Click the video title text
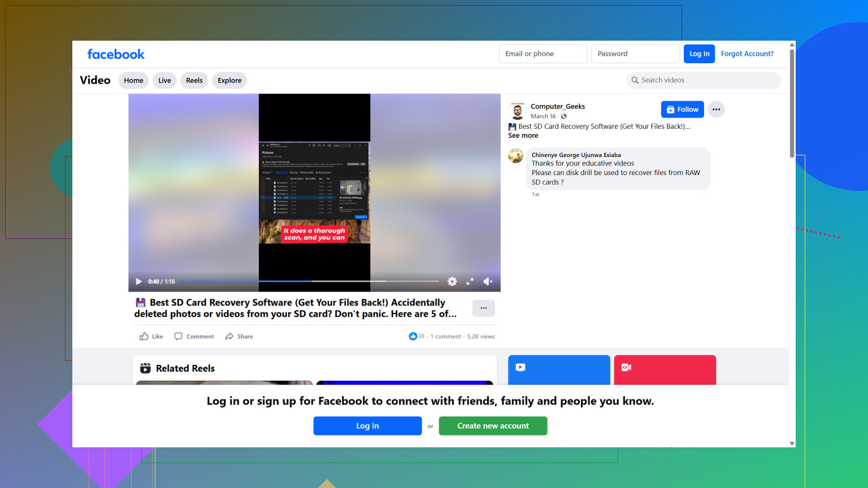The image size is (868, 488). point(296,308)
